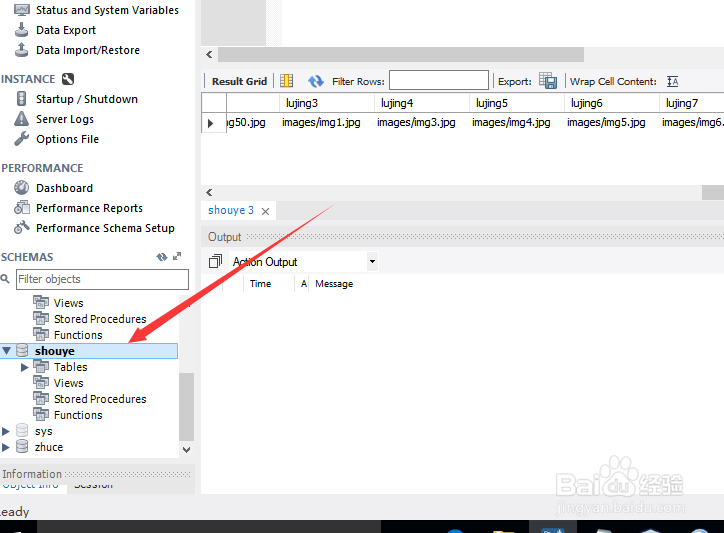Click the Result Grid button
The width and height of the screenshot is (724, 533).
pos(239,81)
